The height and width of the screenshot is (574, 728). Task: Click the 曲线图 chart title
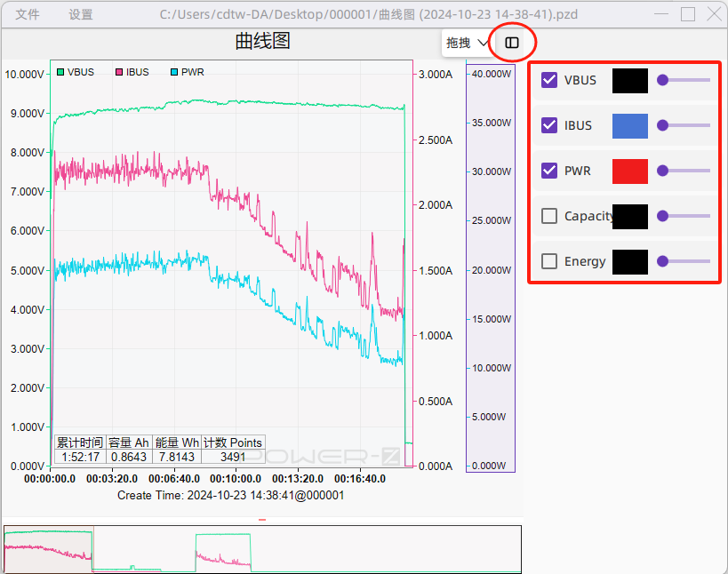(x=262, y=42)
